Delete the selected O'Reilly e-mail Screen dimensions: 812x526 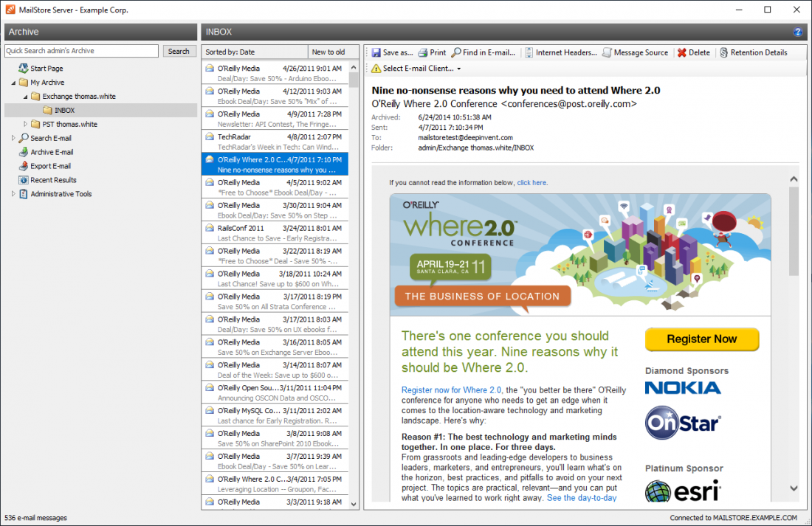pyautogui.click(x=692, y=52)
